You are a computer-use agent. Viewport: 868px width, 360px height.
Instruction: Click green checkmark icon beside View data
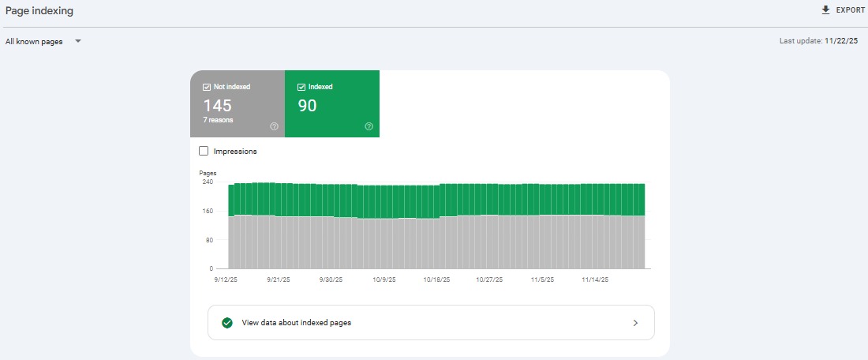(227, 323)
